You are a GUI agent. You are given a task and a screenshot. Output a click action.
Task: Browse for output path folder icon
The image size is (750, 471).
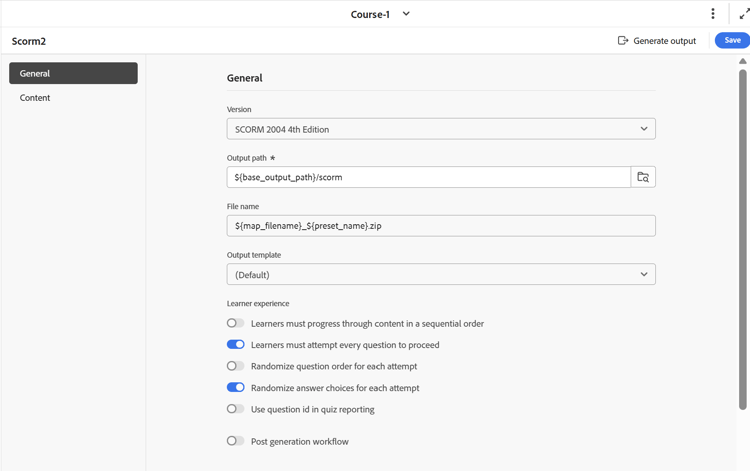(643, 177)
